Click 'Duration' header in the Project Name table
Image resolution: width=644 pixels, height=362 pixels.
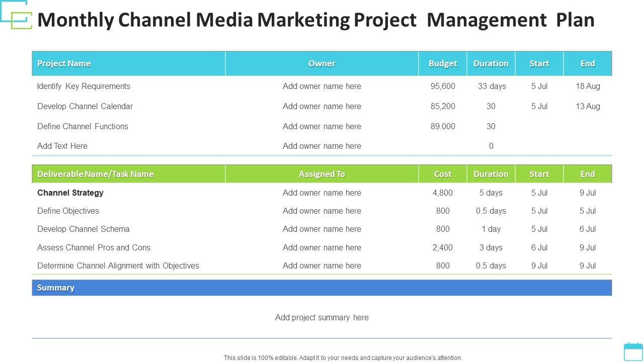(491, 63)
